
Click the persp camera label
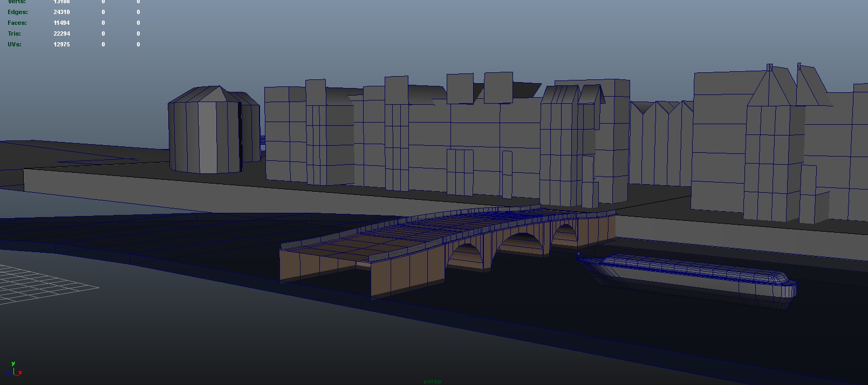coord(433,381)
